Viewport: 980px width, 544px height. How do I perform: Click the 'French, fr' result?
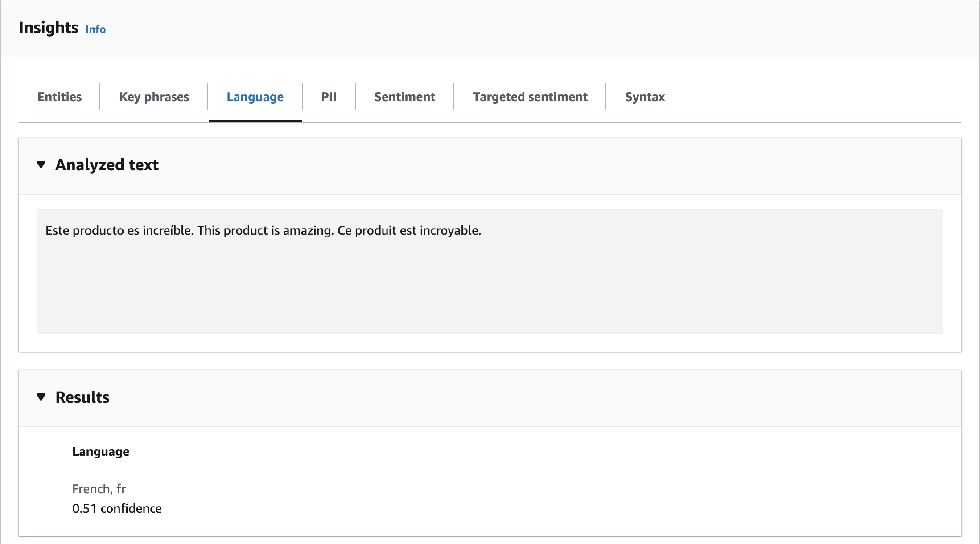pyautogui.click(x=99, y=489)
